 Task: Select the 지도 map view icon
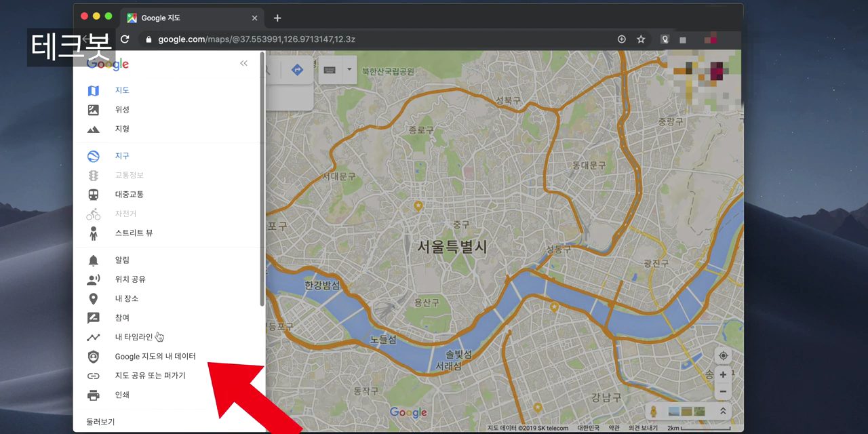coord(94,91)
